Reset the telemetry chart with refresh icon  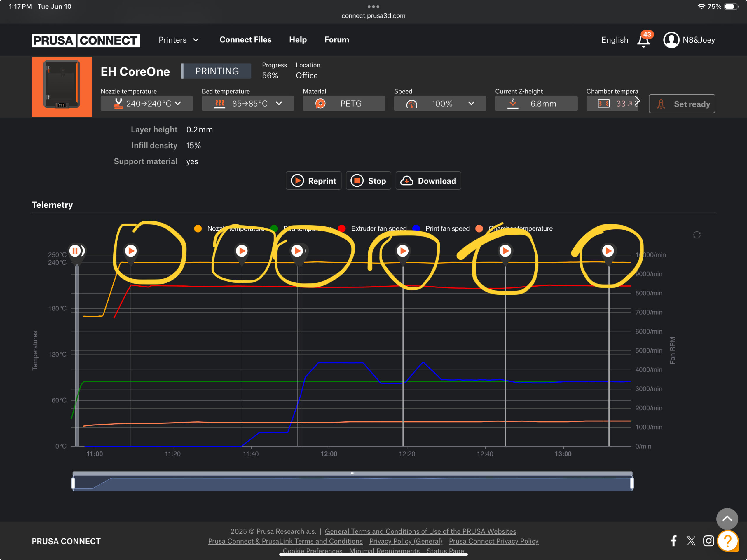tap(697, 235)
